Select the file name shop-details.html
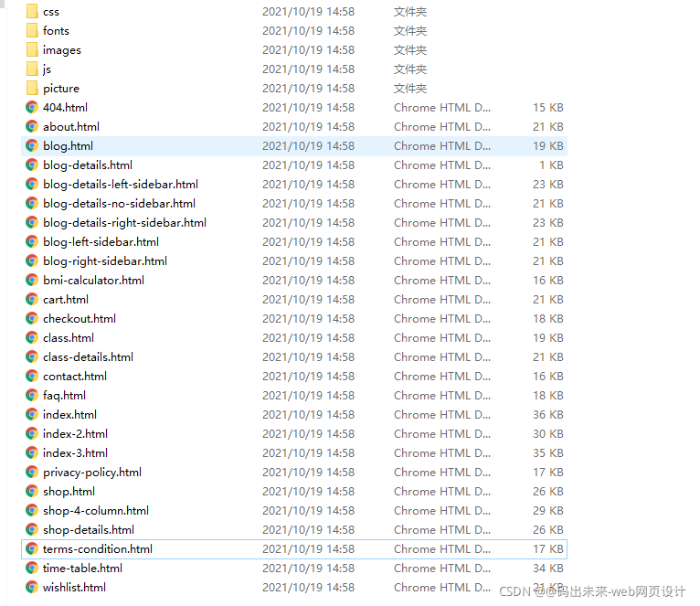Image resolution: width=700 pixels, height=606 pixels. [x=89, y=530]
